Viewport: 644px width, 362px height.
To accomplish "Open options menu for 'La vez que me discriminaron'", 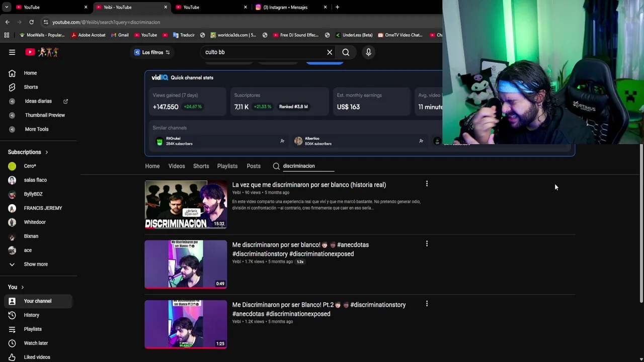I will coord(427,184).
